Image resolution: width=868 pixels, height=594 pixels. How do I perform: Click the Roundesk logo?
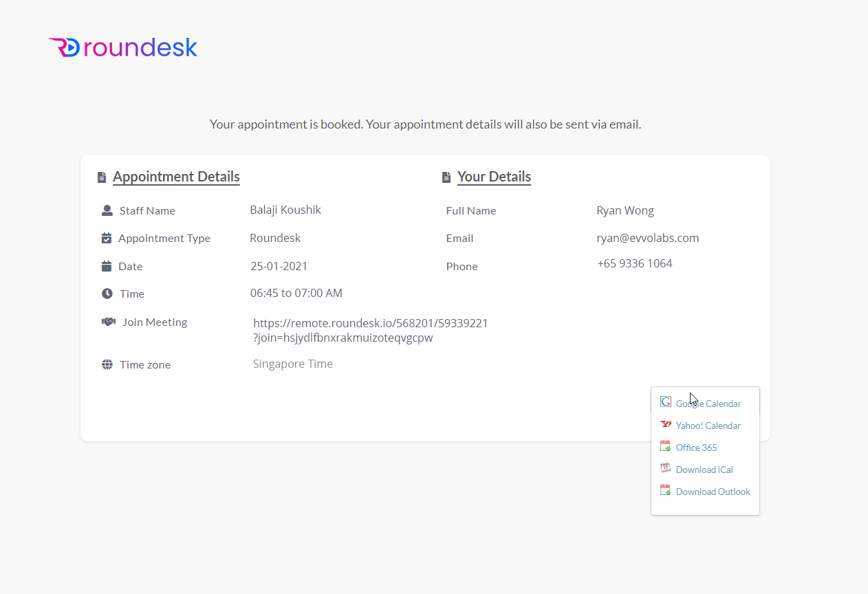123,47
